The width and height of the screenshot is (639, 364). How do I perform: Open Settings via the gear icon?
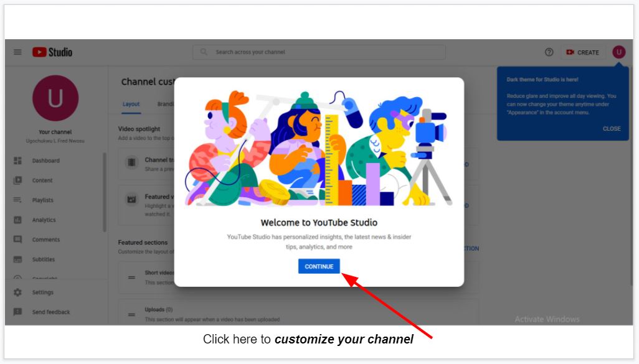(17, 292)
